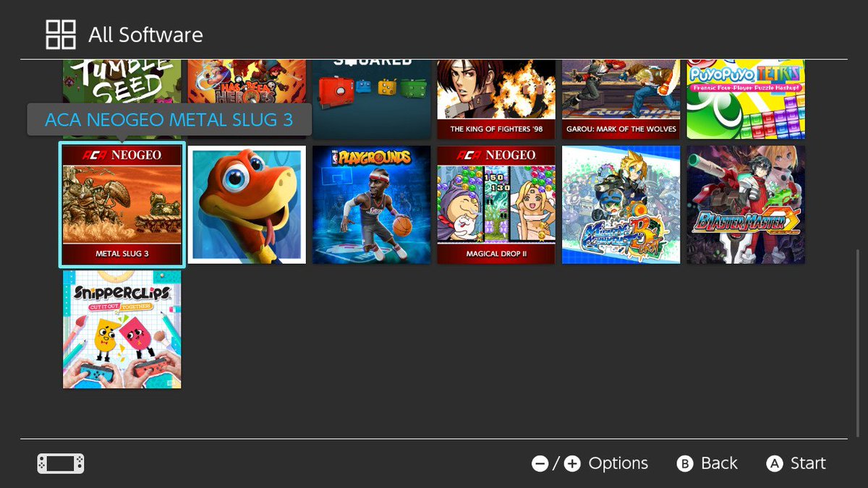The image size is (868, 488).
Task: Click the Options label
Action: coord(618,463)
